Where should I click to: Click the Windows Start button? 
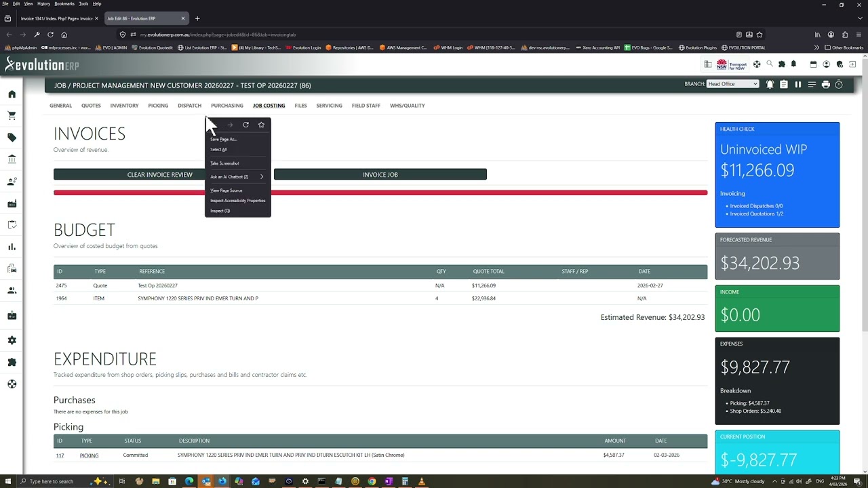point(8,481)
